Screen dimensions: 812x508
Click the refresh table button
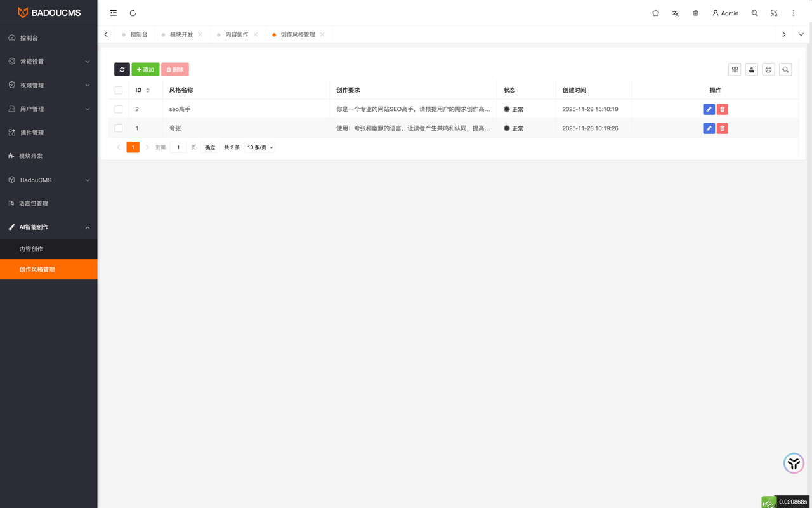122,69
